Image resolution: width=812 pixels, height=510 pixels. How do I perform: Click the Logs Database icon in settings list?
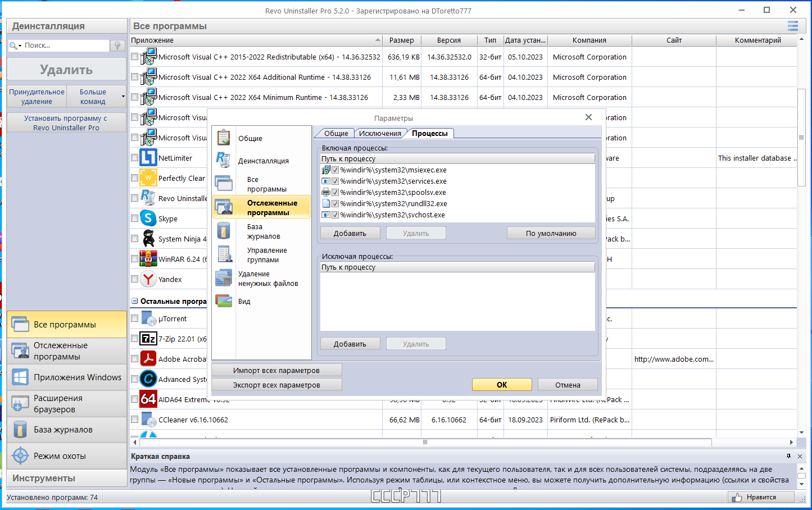pos(224,231)
